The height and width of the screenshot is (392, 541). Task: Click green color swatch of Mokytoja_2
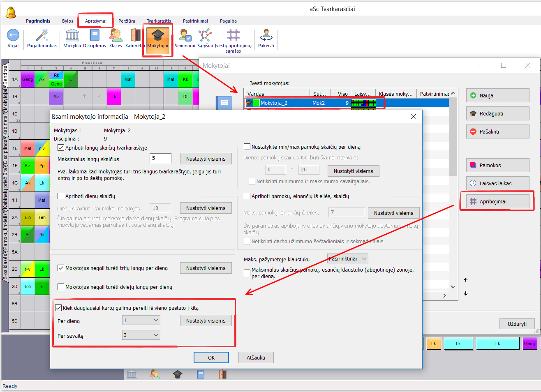[257, 103]
